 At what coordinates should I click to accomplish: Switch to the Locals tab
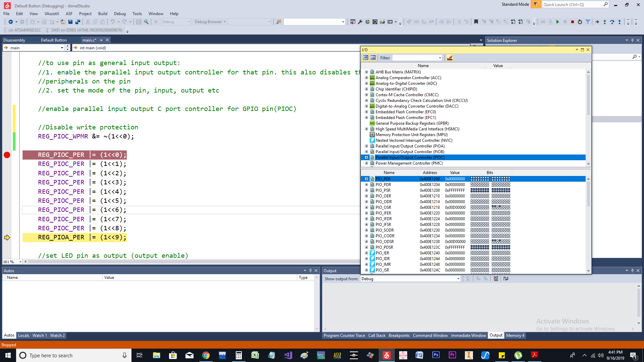(23, 336)
